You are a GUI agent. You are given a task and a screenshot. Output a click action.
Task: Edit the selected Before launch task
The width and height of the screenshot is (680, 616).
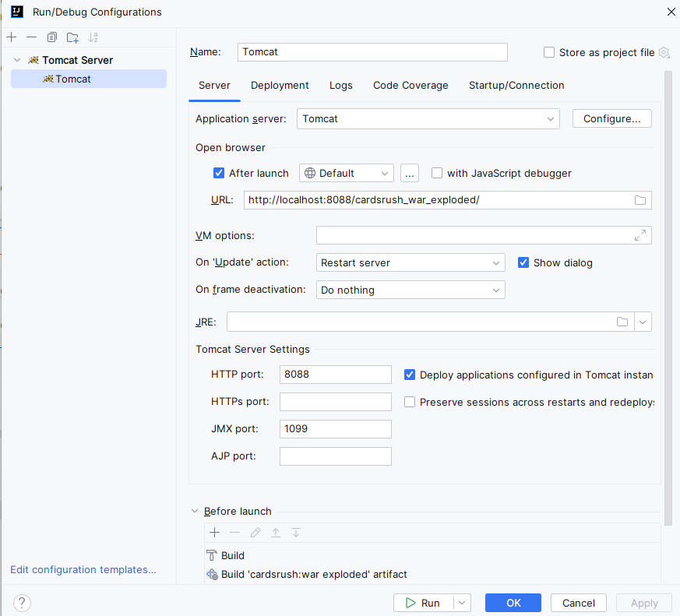[255, 533]
